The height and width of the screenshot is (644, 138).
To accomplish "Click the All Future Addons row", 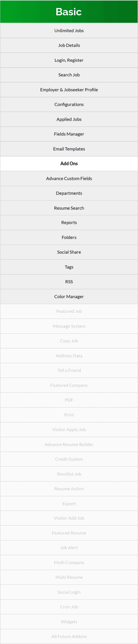I will pyautogui.click(x=69, y=636).
